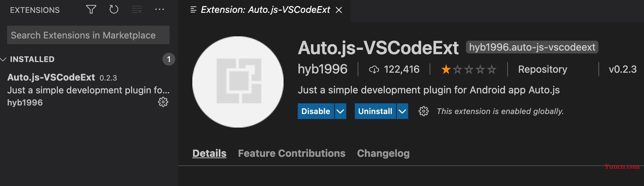This screenshot has width=644, height=186.
Task: Click the star rating
Action: 468,69
